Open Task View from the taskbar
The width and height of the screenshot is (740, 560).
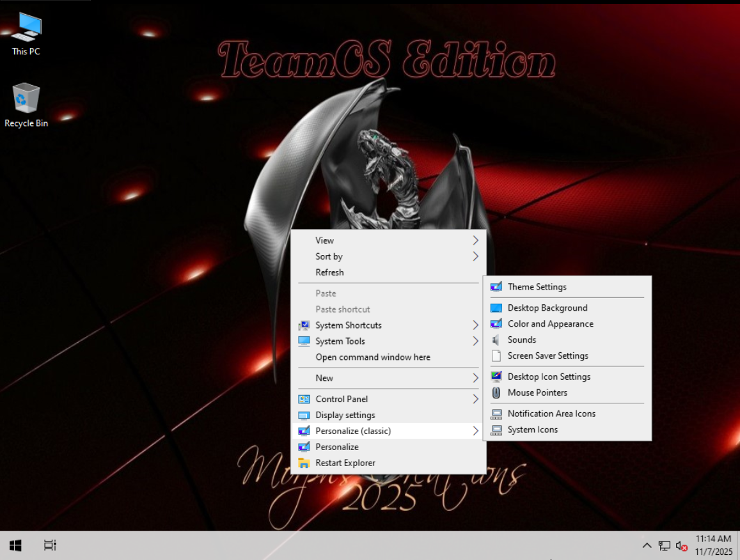(x=50, y=545)
